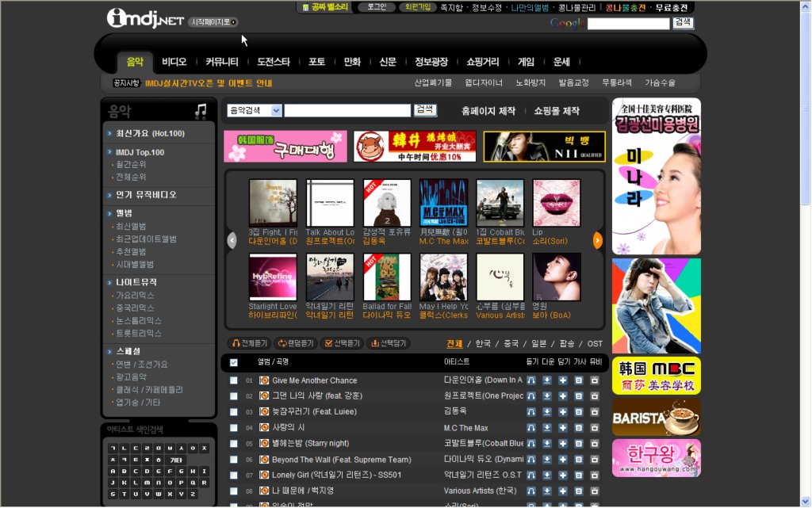Download track 02 using its download icon
Viewport: 812px width, 508px height.
(x=547, y=396)
